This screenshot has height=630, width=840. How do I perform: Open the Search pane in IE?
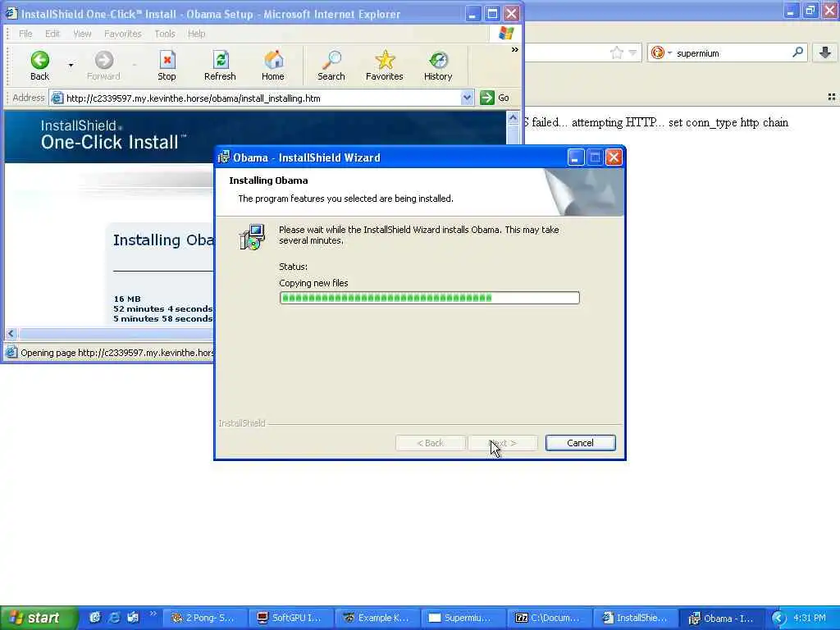(x=331, y=66)
